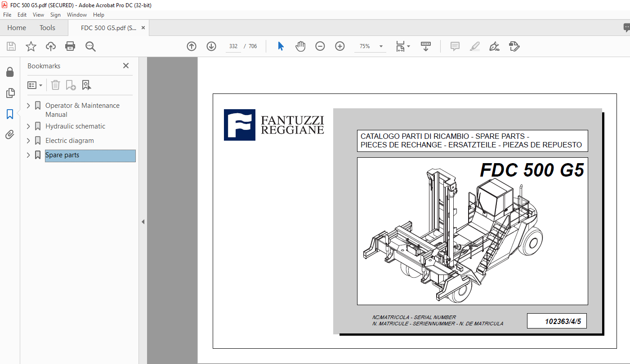
Task: Select the arrow selection tool
Action: 281,46
